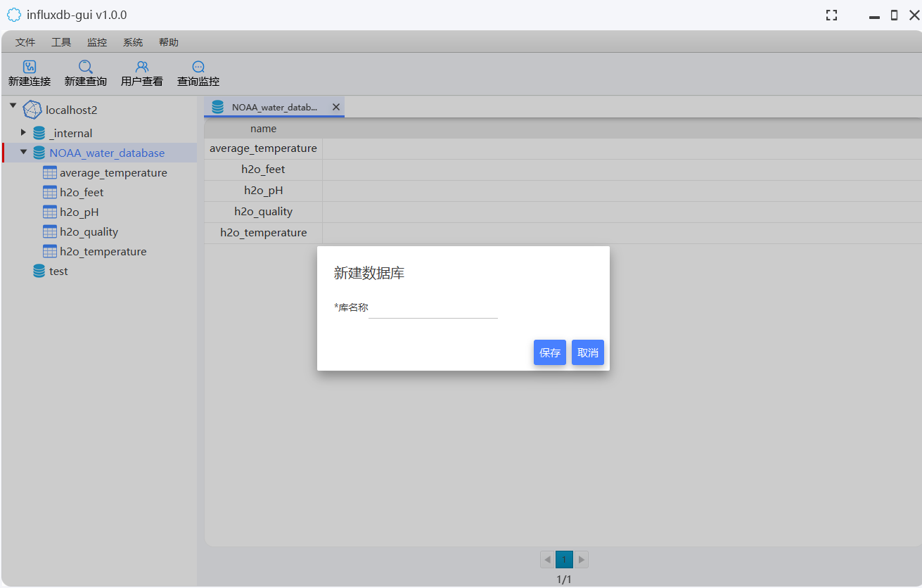Select h2o_pH cell in the table

point(264,191)
